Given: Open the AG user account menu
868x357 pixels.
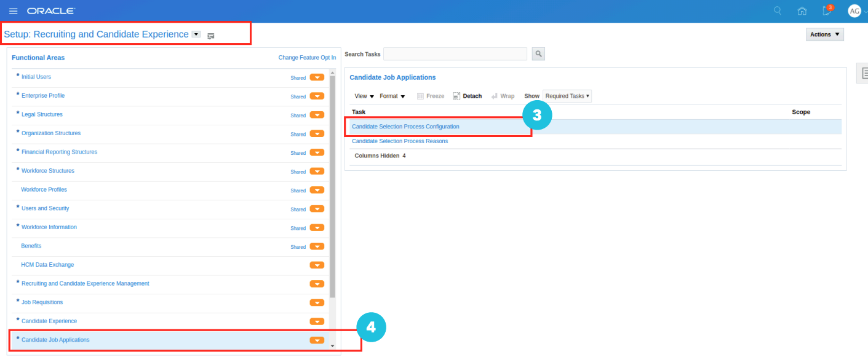Looking at the screenshot, I should tap(854, 10).
